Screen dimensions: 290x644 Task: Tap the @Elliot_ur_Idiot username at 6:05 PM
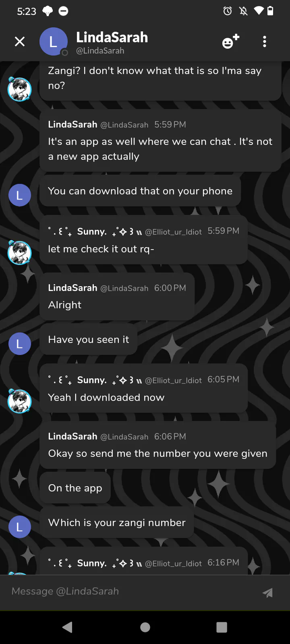(173, 380)
